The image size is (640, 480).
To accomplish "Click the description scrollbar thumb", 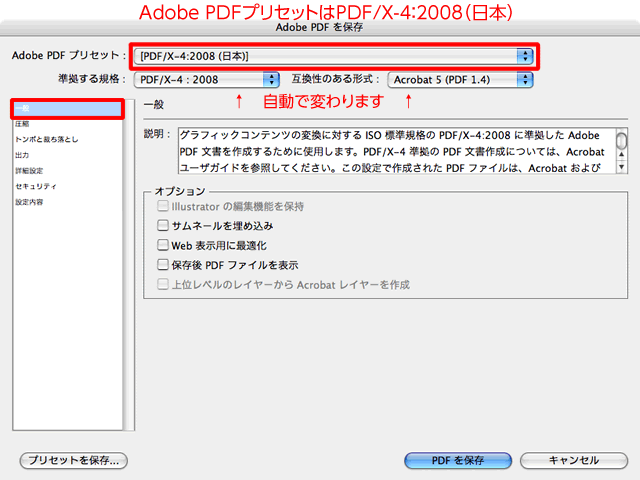I will coord(622,141).
